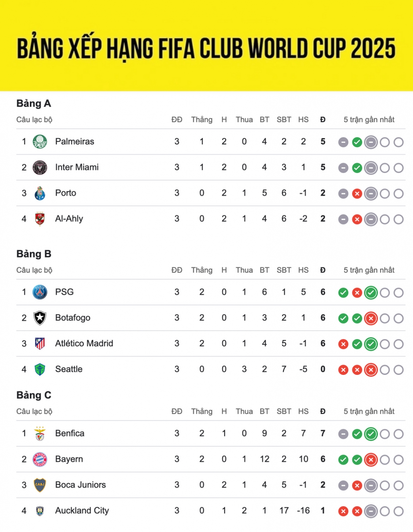Screen dimensions: 413x532
Task: Click the Boca Juniors CABJ badge
Action: pyautogui.click(x=40, y=485)
